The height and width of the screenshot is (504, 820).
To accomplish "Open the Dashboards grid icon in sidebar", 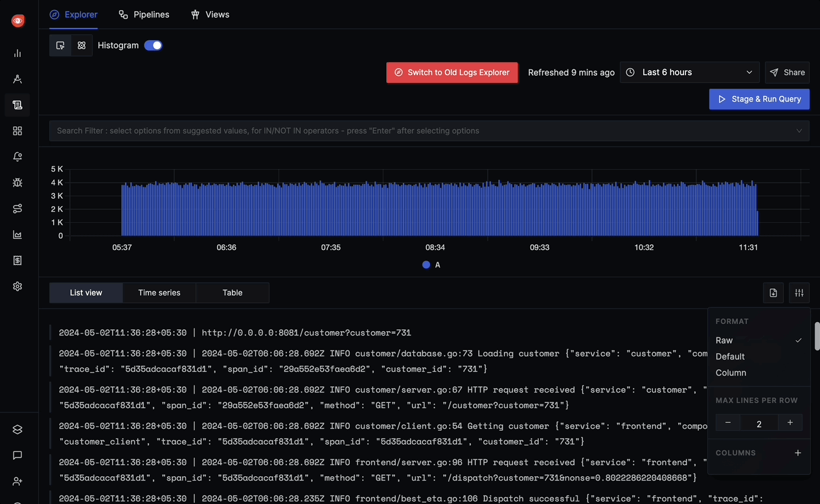I will tap(17, 131).
